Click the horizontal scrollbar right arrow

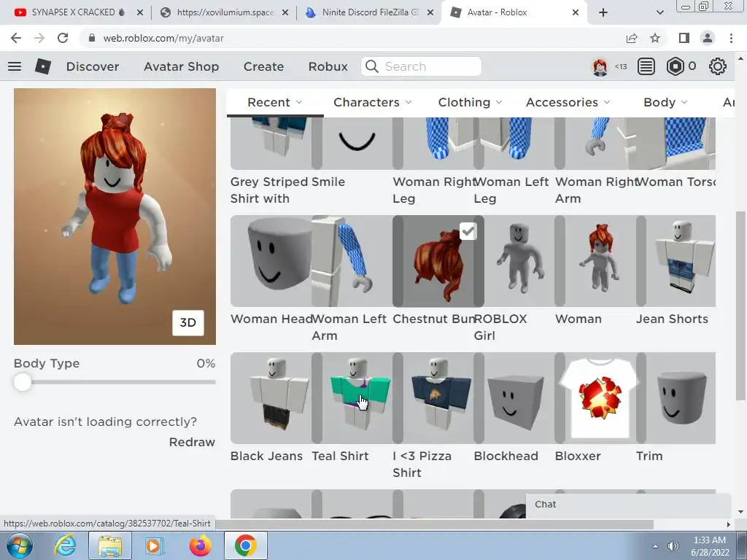point(728,524)
